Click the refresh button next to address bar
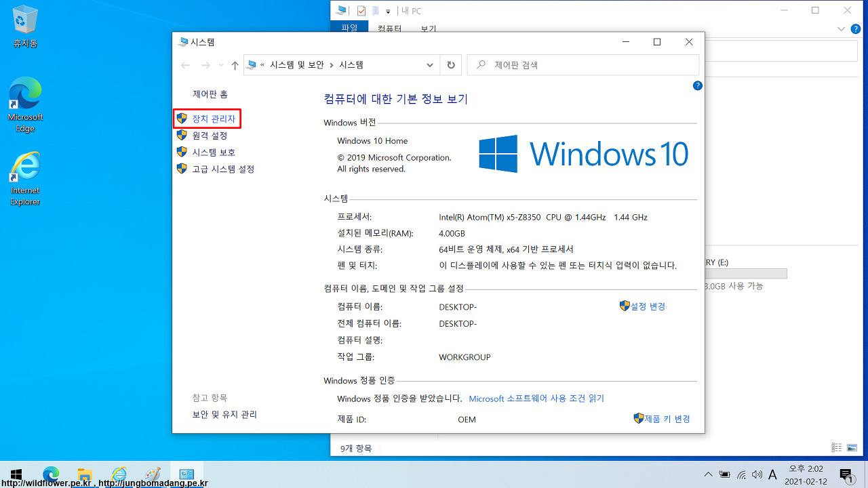 pyautogui.click(x=451, y=65)
